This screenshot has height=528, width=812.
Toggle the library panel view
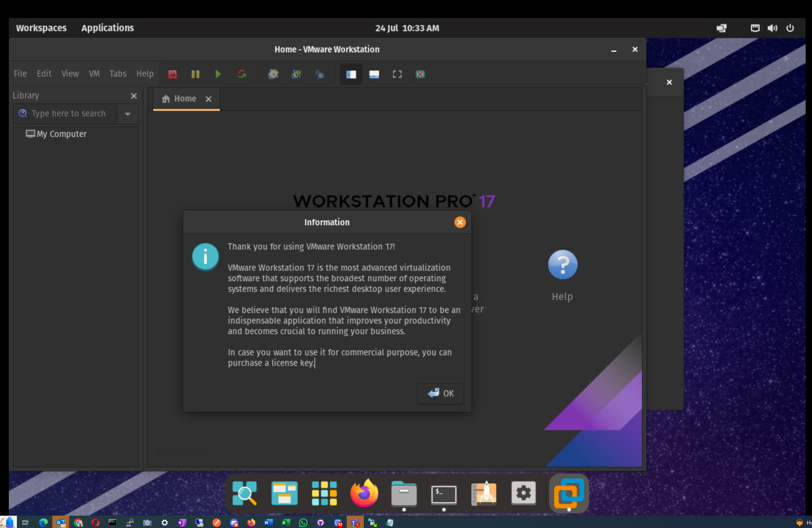[351, 74]
